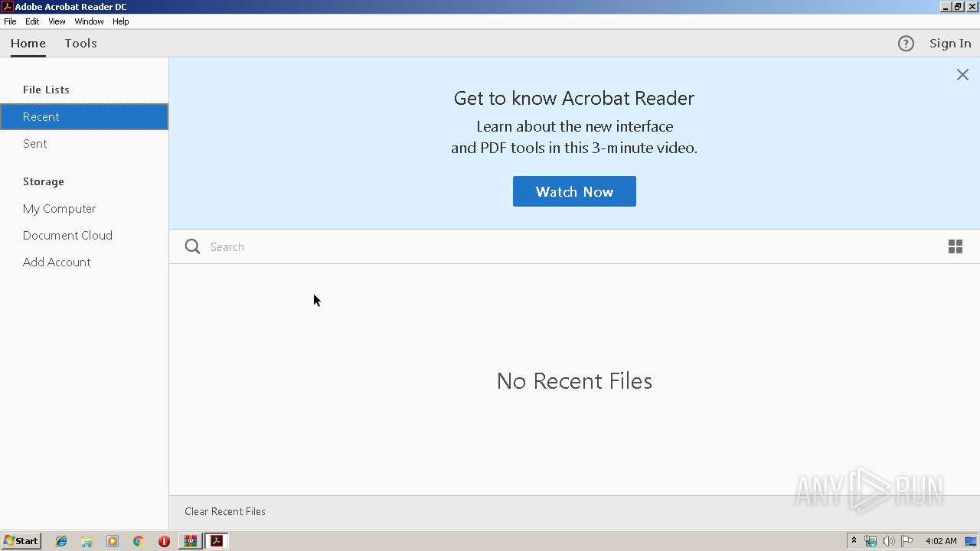
Task: Click the Show desktop tray icon
Action: [x=971, y=541]
